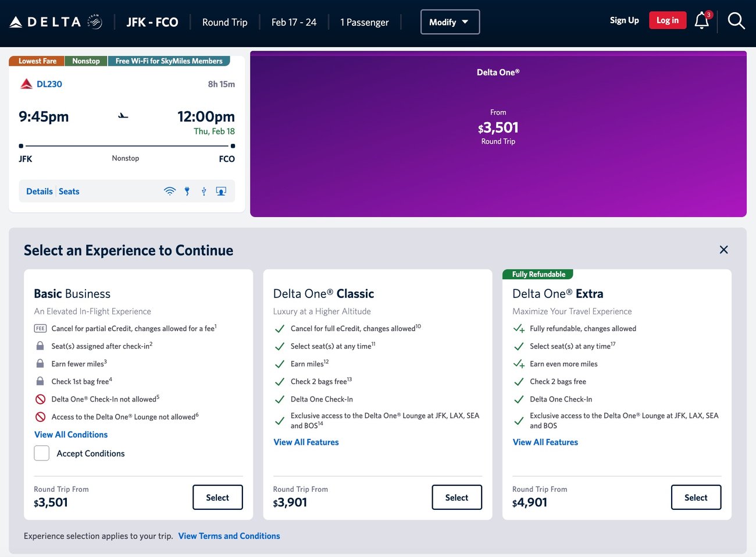Open View Terms and Conditions link

pyautogui.click(x=229, y=536)
